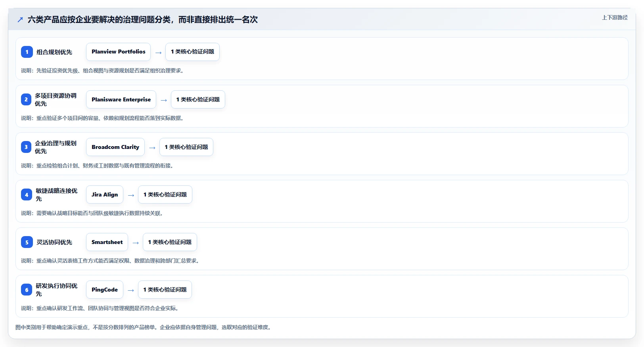Screen dimensions: 644x347
Task: Click the arrow after Planisware Enterprise
Action: [x=164, y=100]
